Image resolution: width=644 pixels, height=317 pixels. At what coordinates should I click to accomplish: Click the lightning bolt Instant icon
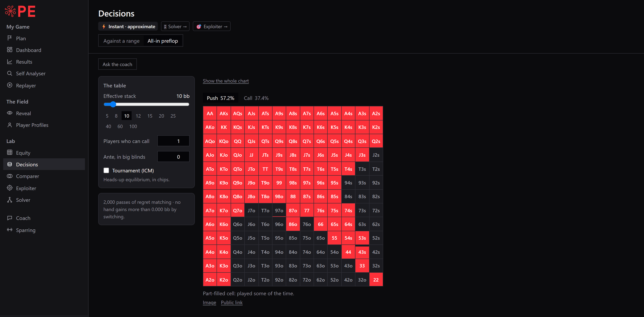click(x=104, y=26)
